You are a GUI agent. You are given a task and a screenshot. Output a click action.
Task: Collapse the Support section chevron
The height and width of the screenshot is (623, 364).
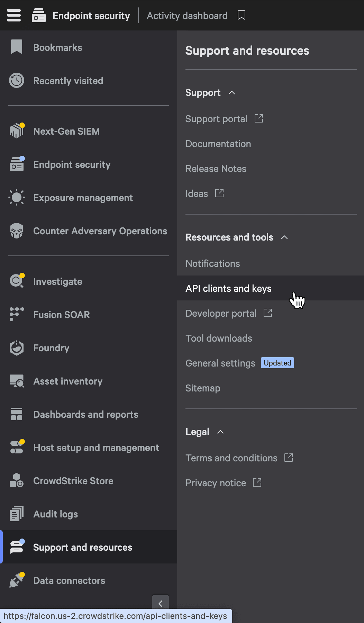pyautogui.click(x=232, y=92)
